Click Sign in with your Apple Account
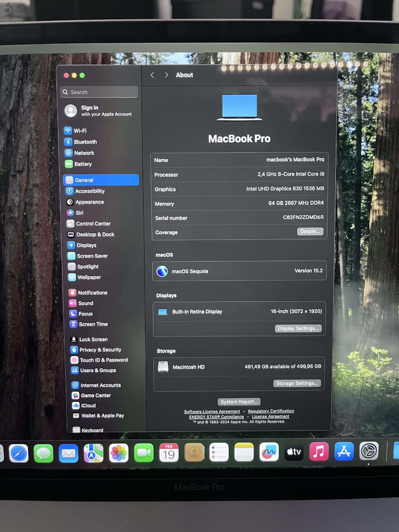The image size is (399, 532). click(x=98, y=111)
